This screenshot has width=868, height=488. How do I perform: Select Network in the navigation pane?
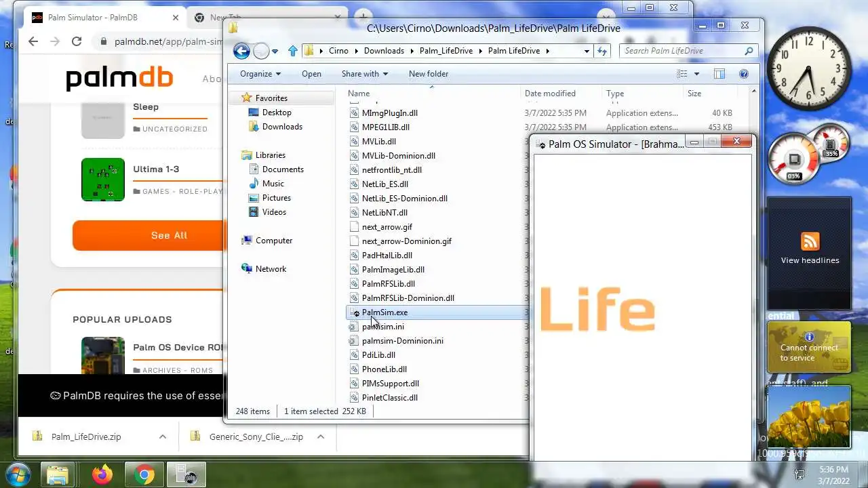click(x=271, y=269)
